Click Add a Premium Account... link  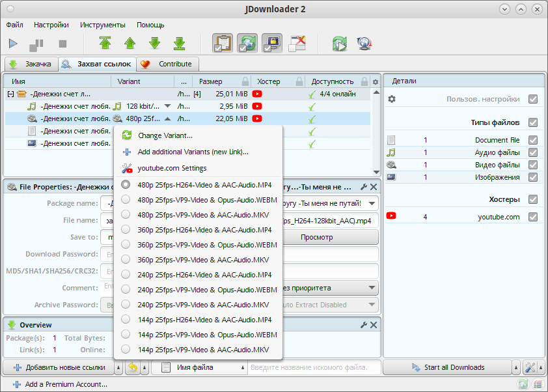point(60,384)
